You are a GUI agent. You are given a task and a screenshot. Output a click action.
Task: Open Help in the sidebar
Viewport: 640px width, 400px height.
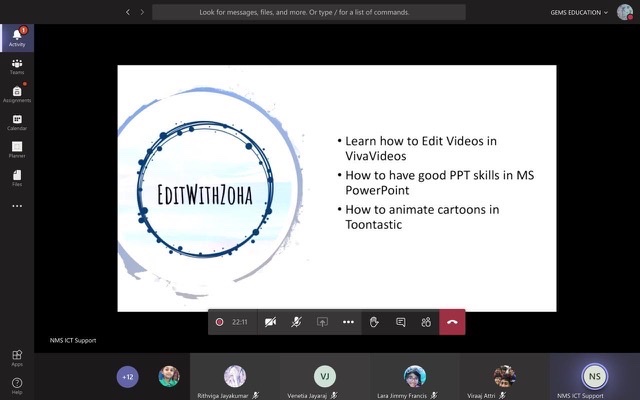(17, 386)
